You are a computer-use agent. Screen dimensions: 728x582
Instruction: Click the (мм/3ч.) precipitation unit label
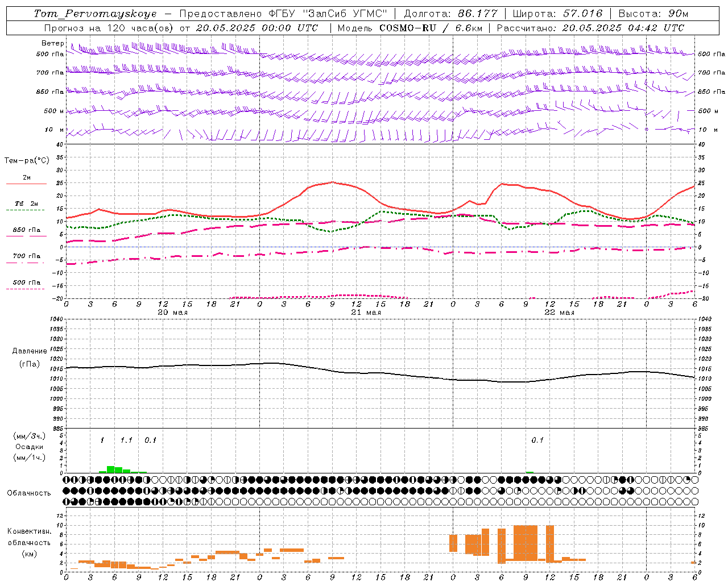[29, 436]
